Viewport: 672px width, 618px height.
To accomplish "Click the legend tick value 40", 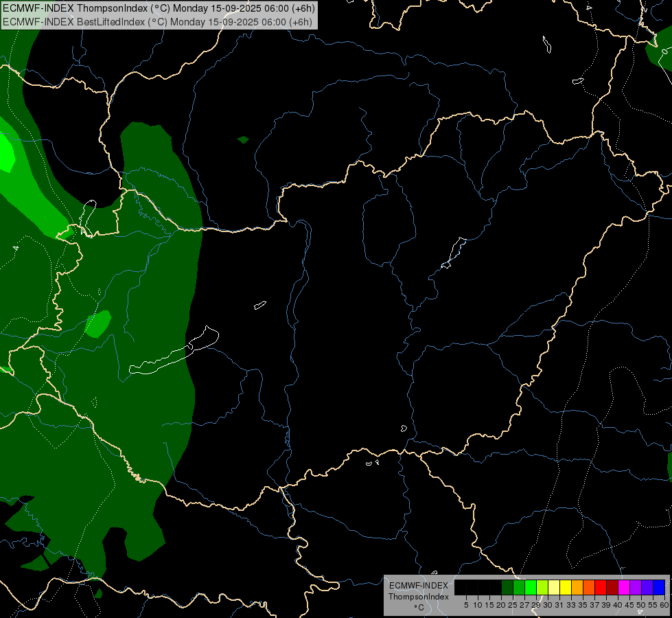I will (618, 605).
